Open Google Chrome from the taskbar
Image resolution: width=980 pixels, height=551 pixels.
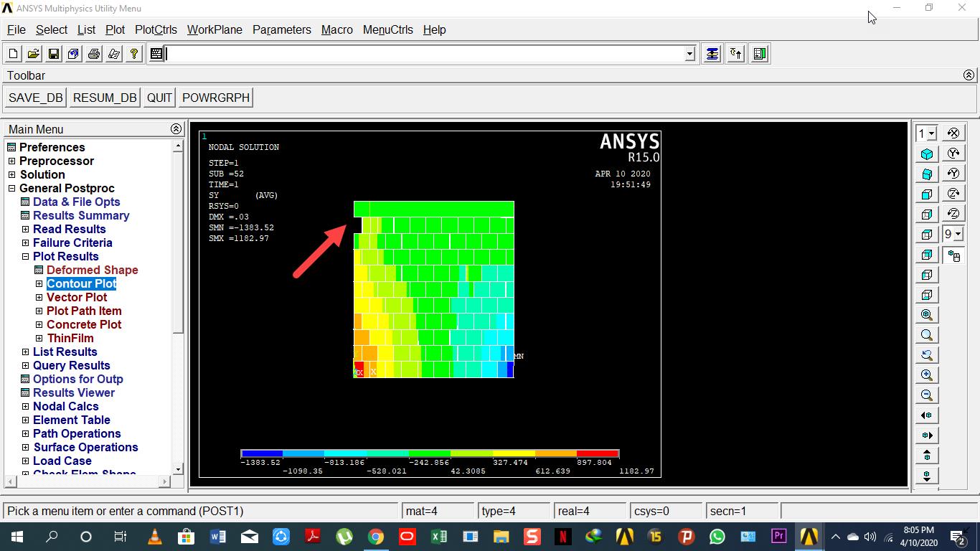coord(375,537)
